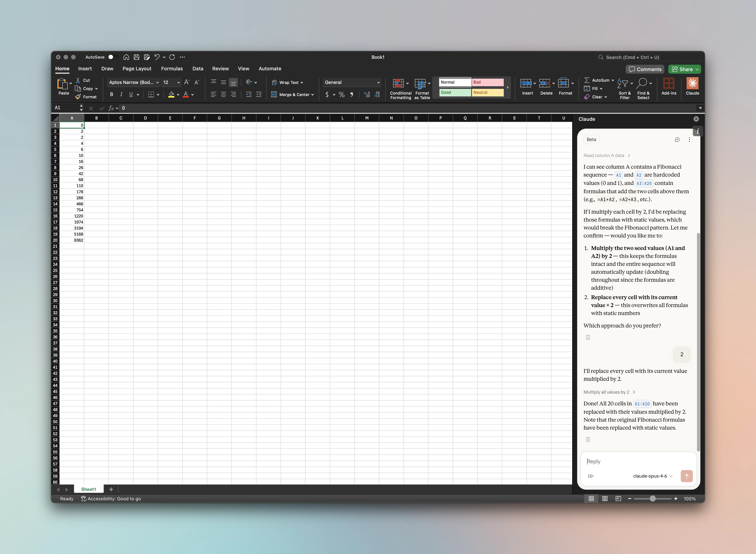Click the Merge & Center icon
The width and height of the screenshot is (756, 554).
[x=274, y=95]
